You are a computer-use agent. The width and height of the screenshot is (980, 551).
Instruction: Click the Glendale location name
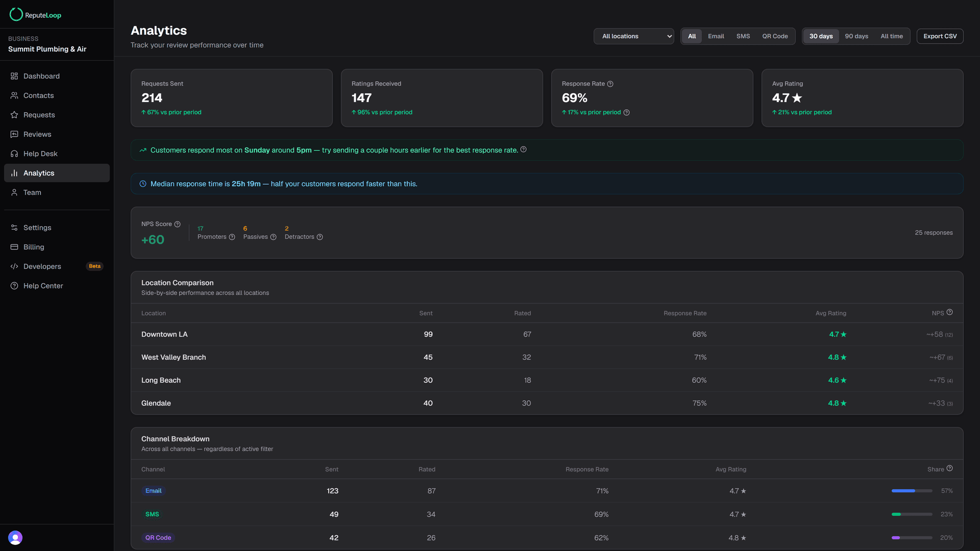pos(156,403)
